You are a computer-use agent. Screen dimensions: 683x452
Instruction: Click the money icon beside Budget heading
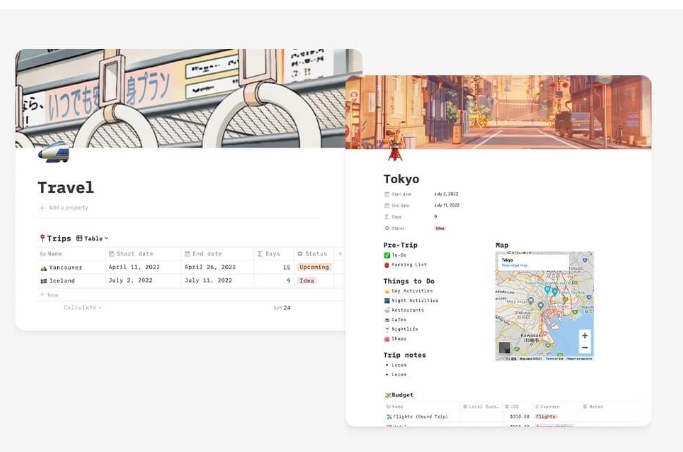[388, 395]
